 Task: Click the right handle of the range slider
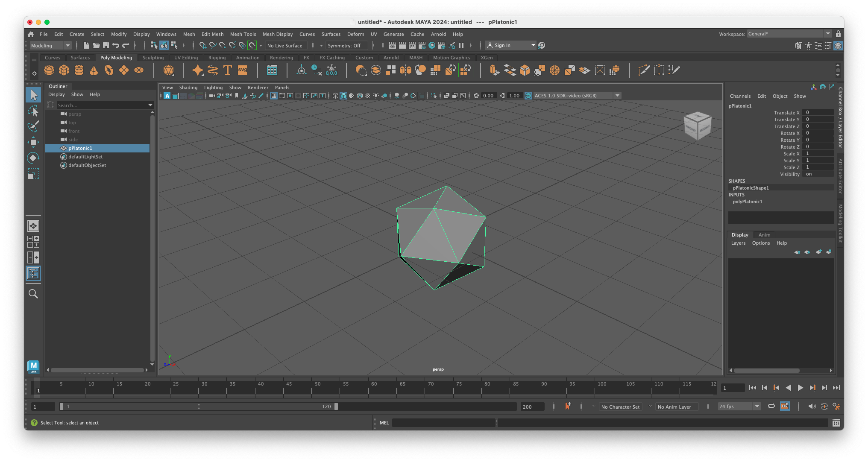[336, 406]
